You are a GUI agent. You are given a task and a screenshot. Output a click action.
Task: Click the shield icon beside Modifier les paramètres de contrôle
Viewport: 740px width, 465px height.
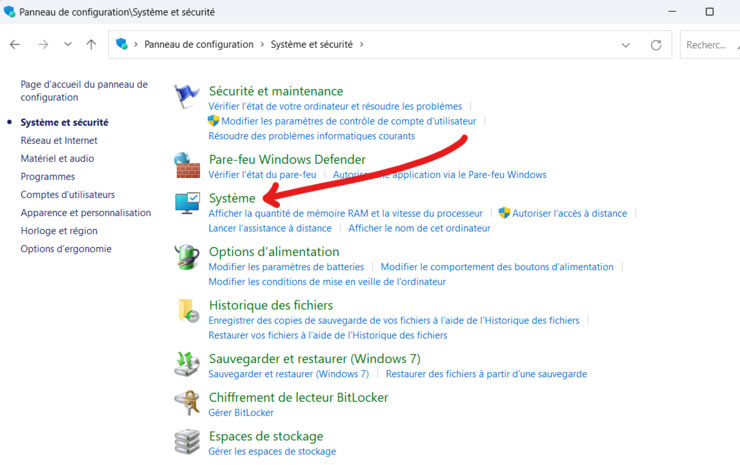pyautogui.click(x=213, y=121)
